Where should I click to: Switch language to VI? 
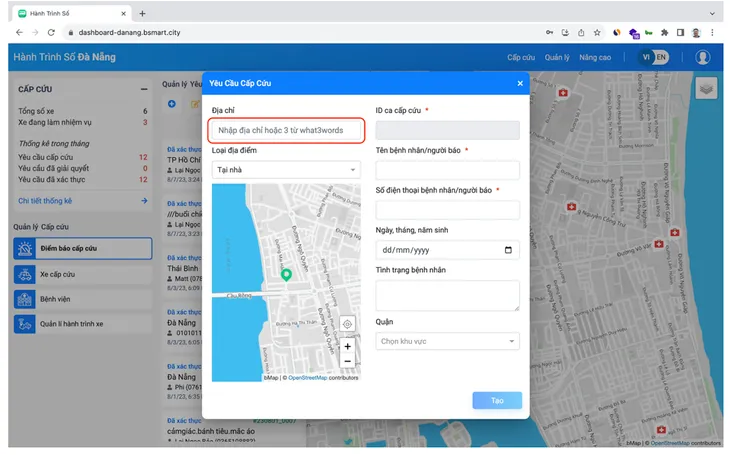click(x=646, y=57)
